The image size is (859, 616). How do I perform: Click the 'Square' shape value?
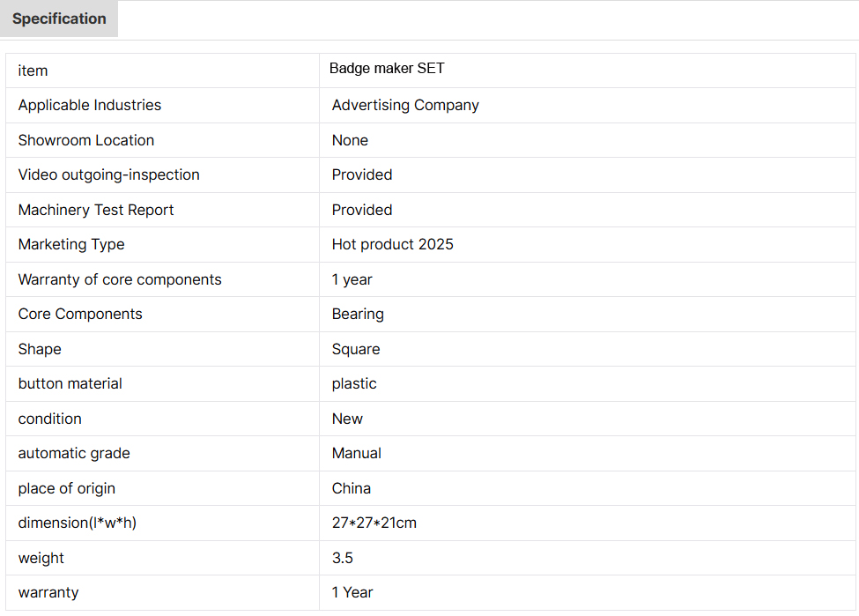(x=356, y=349)
